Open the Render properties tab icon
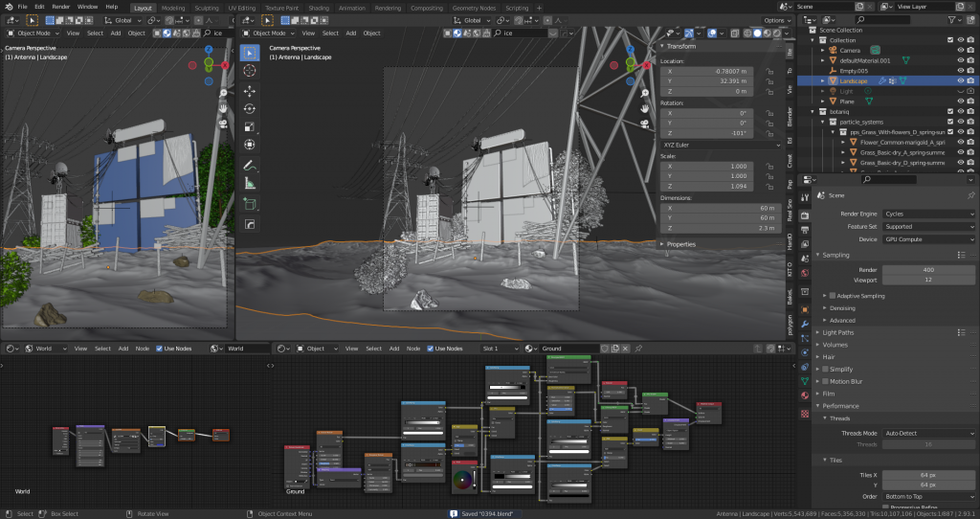The width and height of the screenshot is (980, 519). pyautogui.click(x=804, y=215)
